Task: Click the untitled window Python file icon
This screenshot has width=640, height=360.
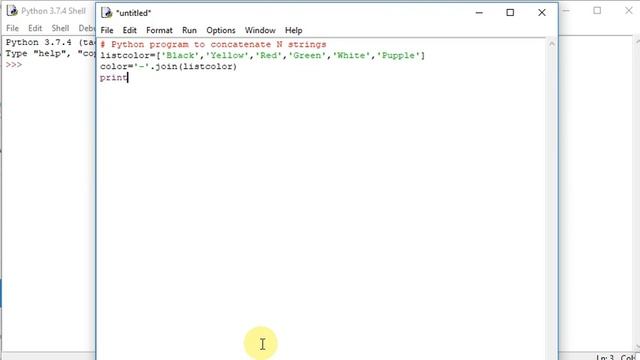Action: pos(107,13)
